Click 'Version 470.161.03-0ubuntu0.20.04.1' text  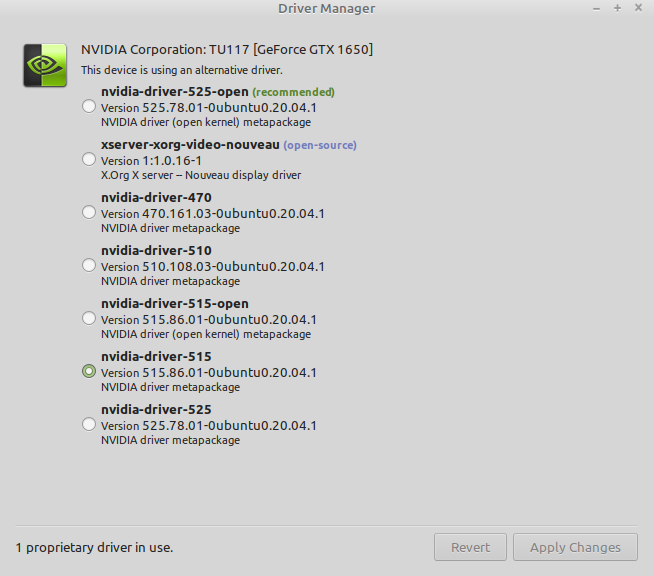click(x=213, y=214)
